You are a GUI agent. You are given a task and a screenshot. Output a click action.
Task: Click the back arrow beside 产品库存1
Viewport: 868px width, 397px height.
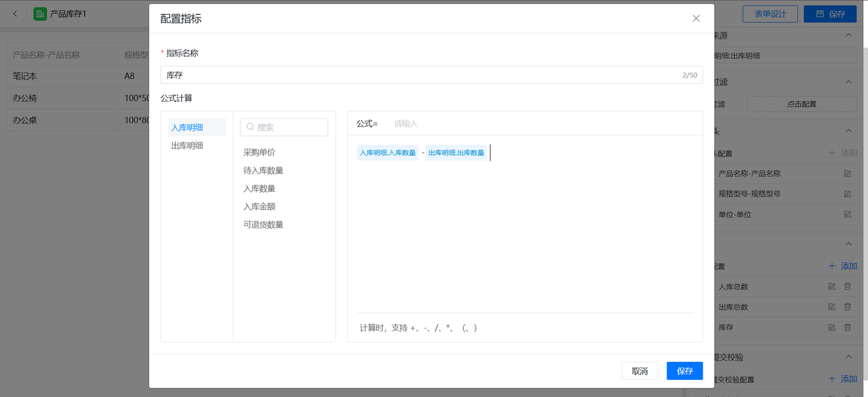[x=16, y=14]
